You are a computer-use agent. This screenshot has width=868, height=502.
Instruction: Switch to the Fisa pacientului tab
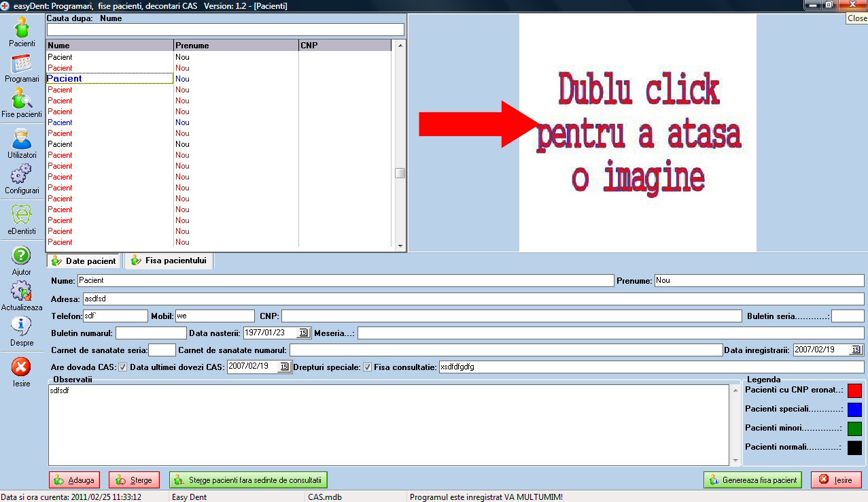click(x=169, y=261)
